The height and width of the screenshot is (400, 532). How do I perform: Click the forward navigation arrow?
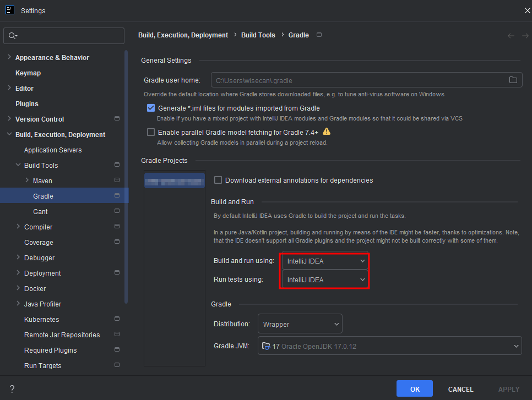tap(525, 36)
